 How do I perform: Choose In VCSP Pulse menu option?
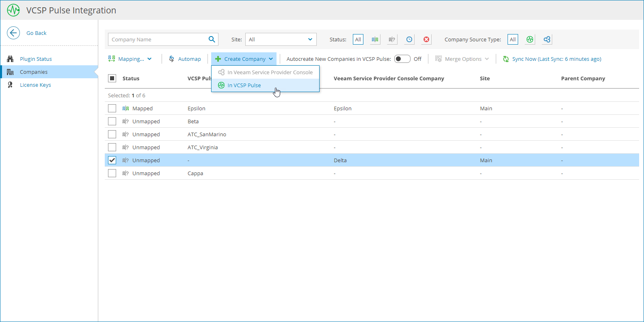(x=266, y=85)
